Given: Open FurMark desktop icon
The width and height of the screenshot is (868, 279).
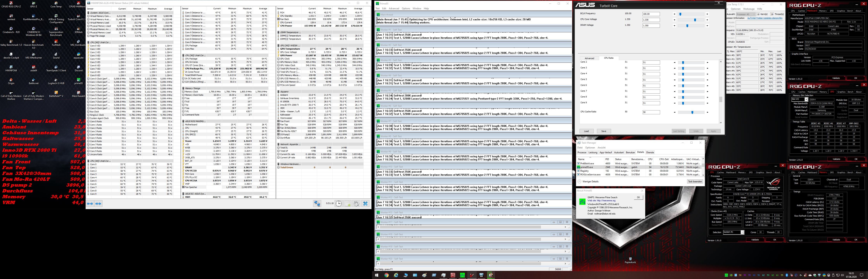Looking at the screenshot, I should (56, 41).
